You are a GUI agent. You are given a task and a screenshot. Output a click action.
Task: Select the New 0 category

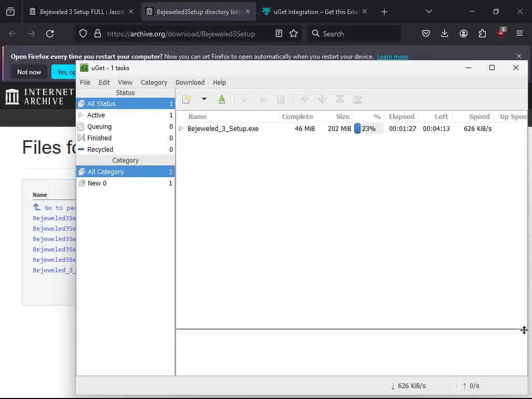pyautogui.click(x=126, y=183)
